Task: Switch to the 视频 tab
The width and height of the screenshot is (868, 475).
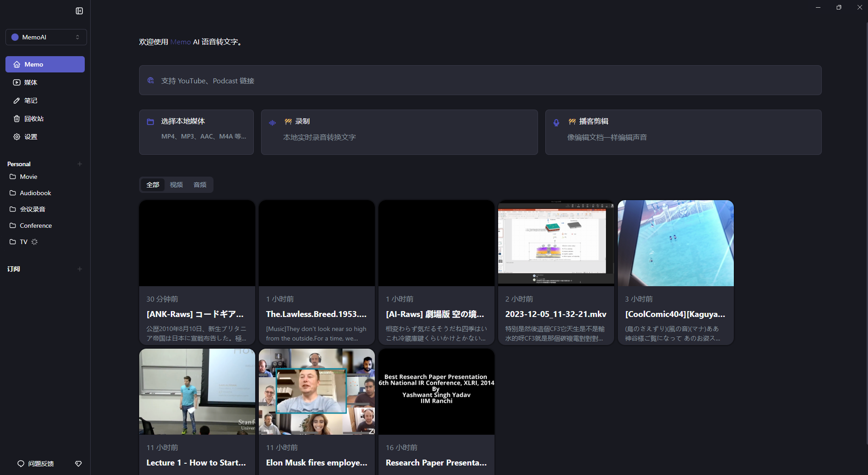Action: coord(176,185)
